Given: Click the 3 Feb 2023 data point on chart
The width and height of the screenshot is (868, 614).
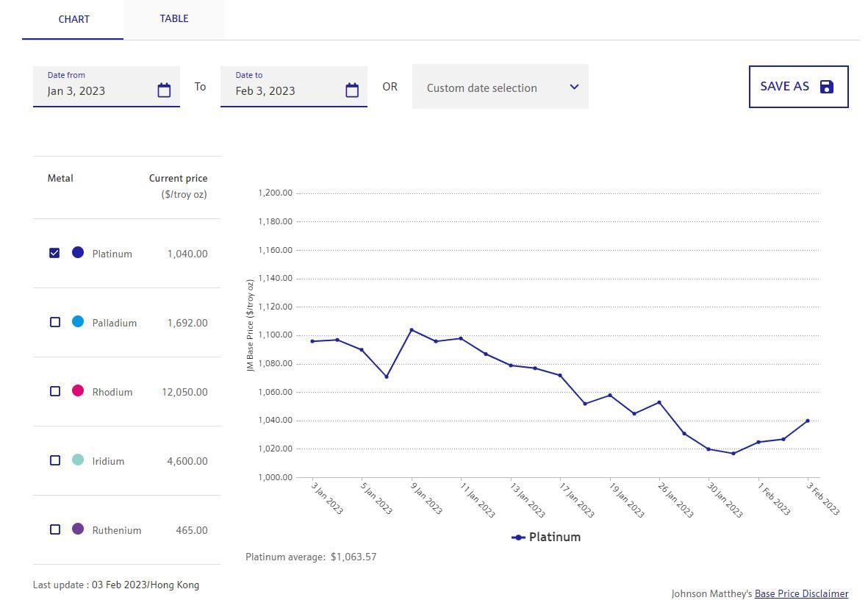Looking at the screenshot, I should (x=808, y=421).
